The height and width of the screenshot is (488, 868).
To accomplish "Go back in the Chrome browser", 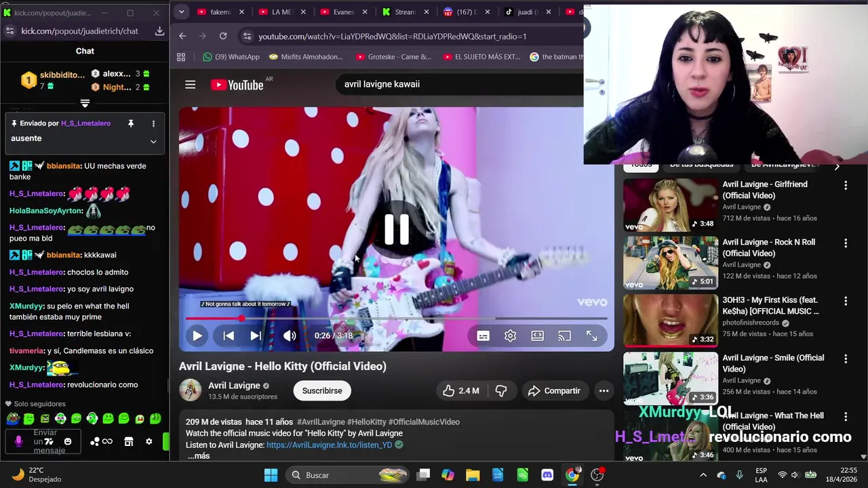I will pyautogui.click(x=182, y=36).
